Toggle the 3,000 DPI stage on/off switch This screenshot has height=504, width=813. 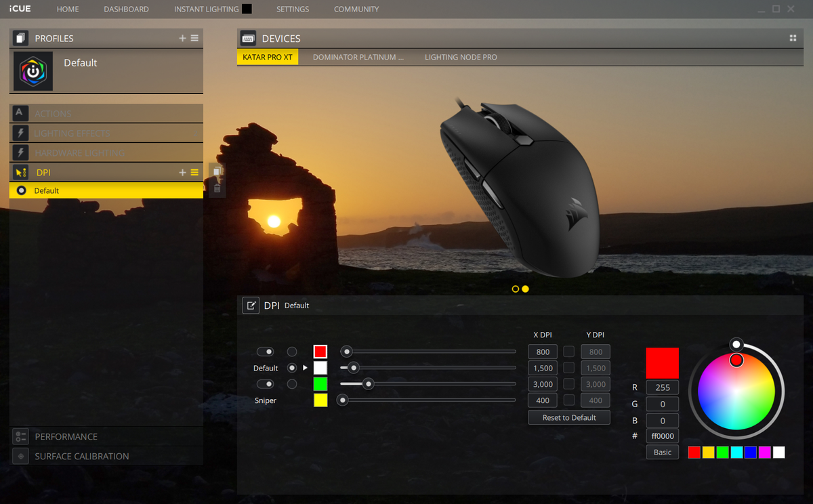point(265,384)
